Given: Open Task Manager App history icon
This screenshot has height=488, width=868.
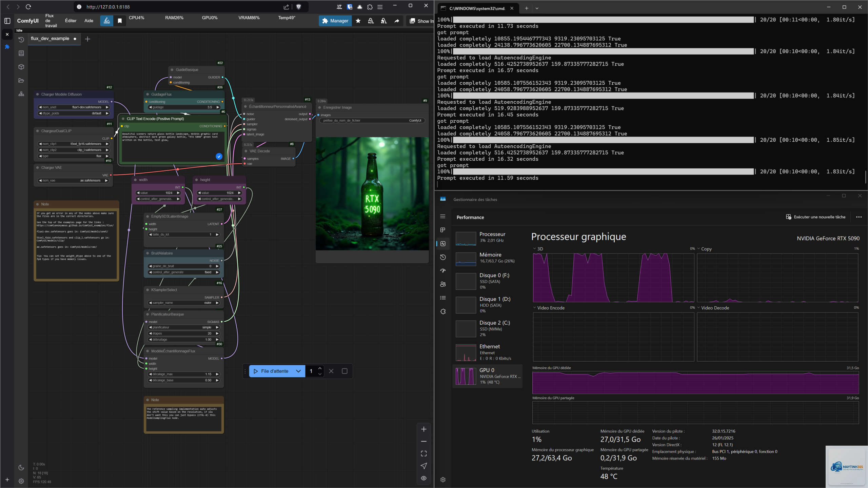Looking at the screenshot, I should point(443,257).
